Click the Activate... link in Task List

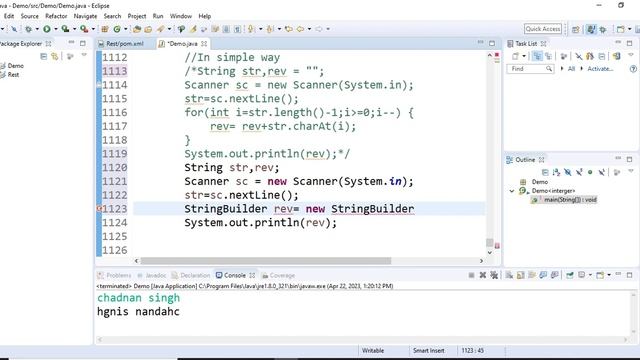pos(600,69)
